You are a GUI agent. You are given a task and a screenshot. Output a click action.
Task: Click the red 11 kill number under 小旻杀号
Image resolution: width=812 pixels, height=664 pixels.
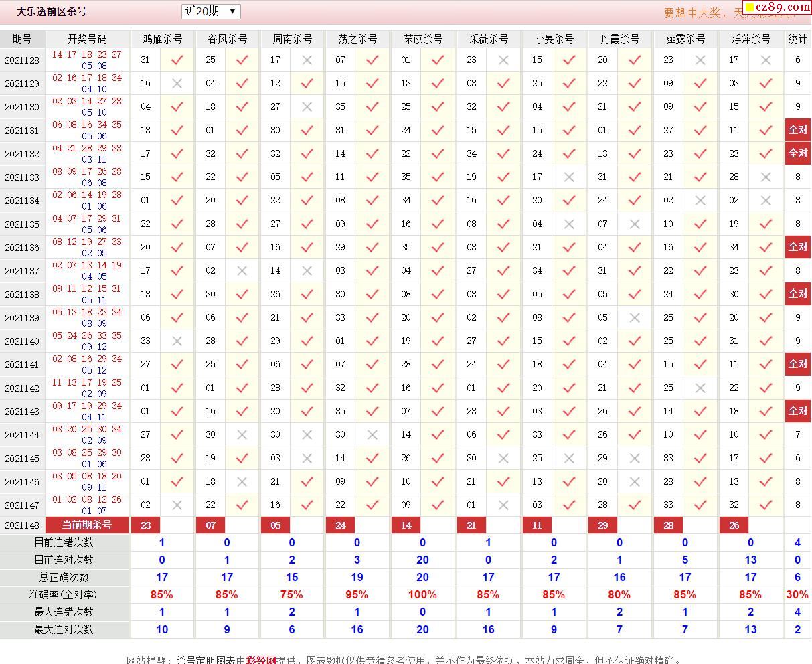[x=537, y=525]
